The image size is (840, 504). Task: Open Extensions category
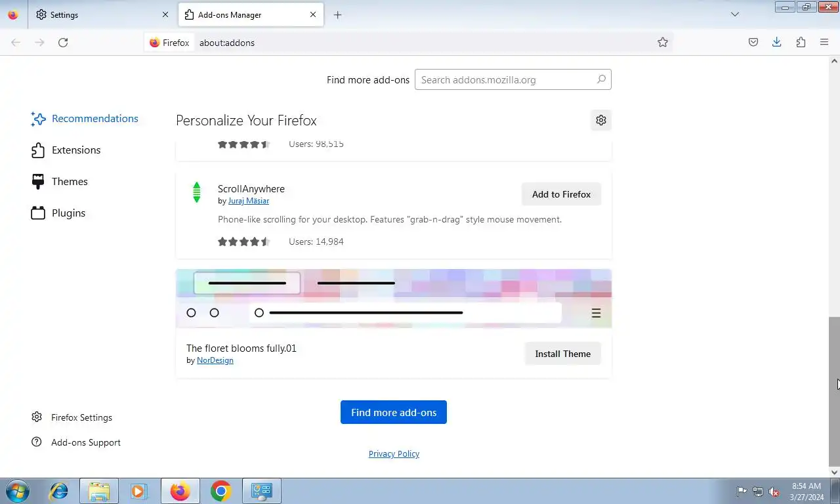66,150
